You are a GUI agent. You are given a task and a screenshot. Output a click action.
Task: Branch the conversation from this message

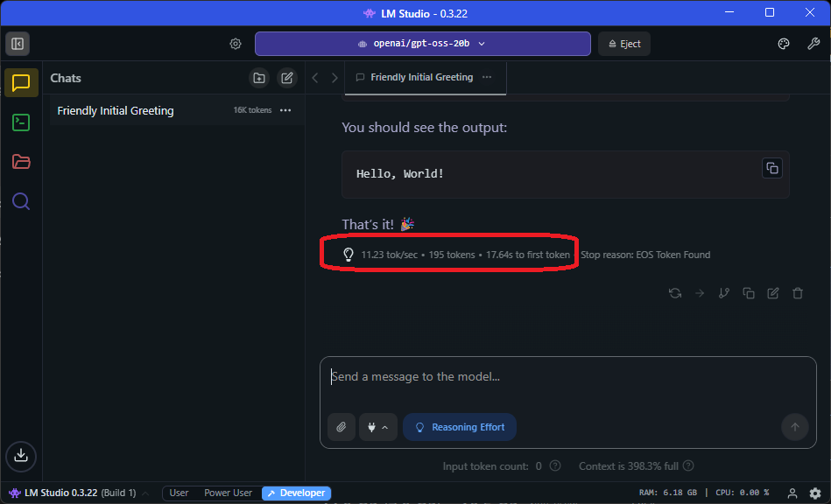tap(724, 293)
